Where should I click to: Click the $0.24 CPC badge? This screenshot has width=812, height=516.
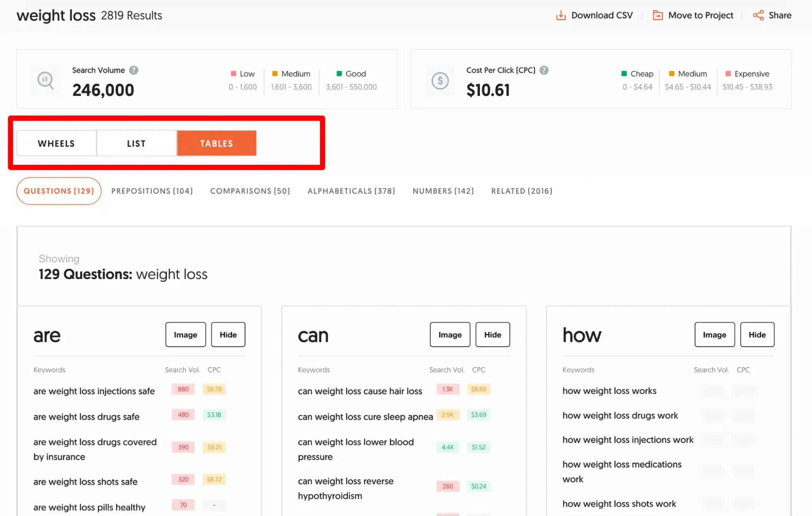(479, 486)
